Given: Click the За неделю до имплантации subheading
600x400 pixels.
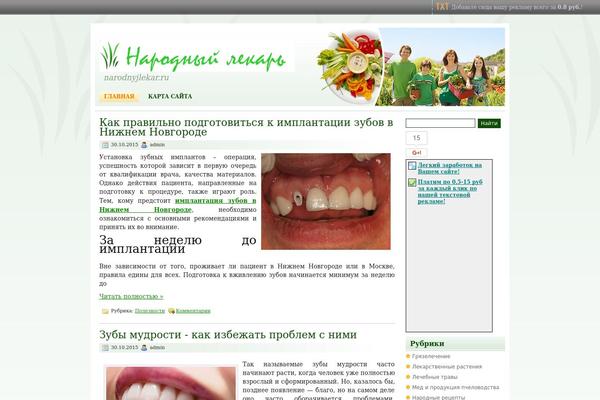Looking at the screenshot, I should coord(178,245).
